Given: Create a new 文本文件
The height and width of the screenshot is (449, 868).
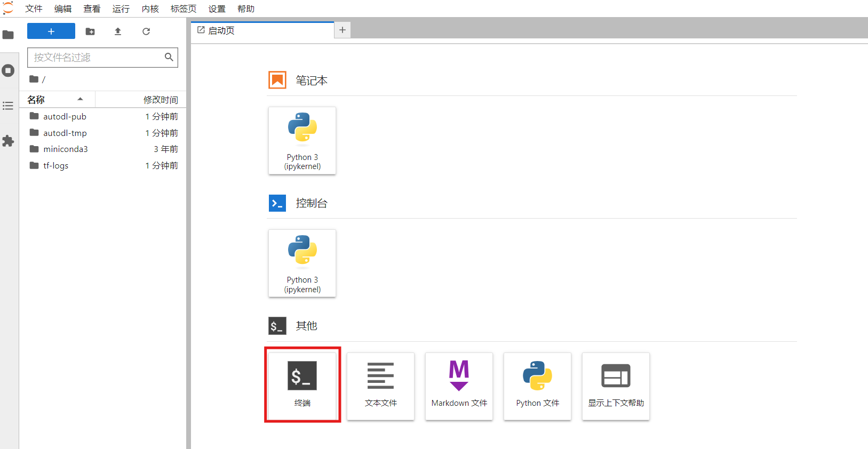Looking at the screenshot, I should click(x=381, y=386).
